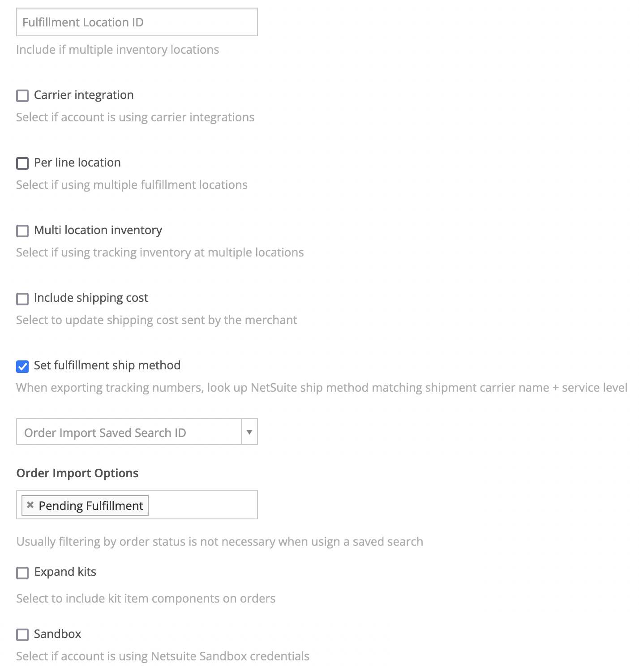Click the Set fulfillment ship method label
The height and width of the screenshot is (672, 639).
107,365
